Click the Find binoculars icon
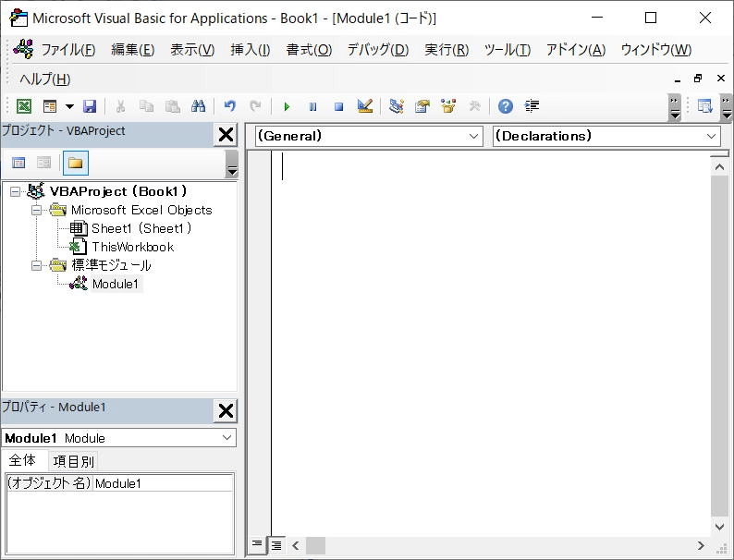This screenshot has height=560, width=734. click(199, 106)
